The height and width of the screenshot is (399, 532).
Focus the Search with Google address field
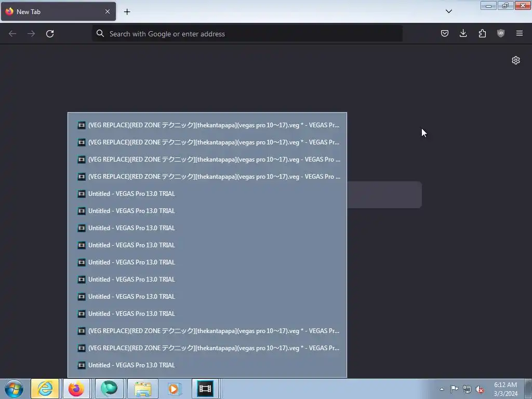(247, 34)
